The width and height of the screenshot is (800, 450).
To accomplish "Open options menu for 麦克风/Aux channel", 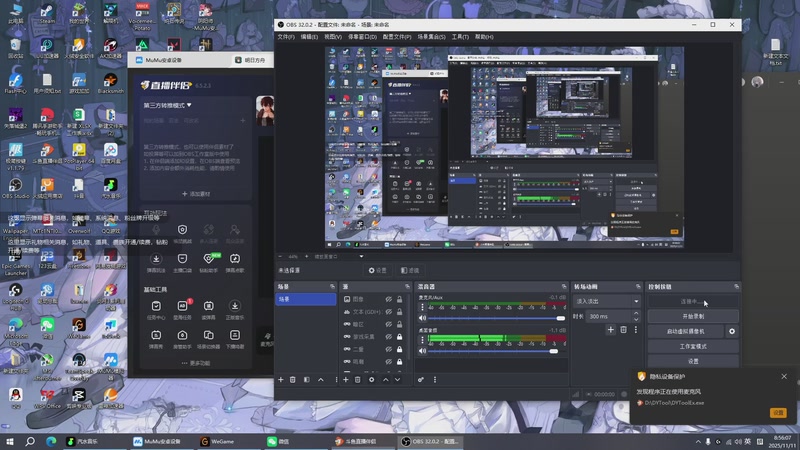I will pos(422,307).
